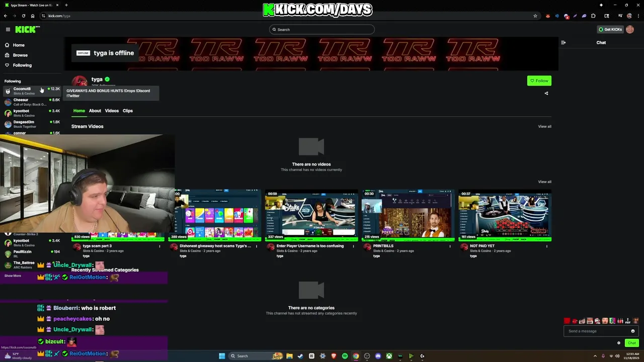The height and width of the screenshot is (362, 644).
Task: Switch to the Videos channel tab
Action: 112,111
